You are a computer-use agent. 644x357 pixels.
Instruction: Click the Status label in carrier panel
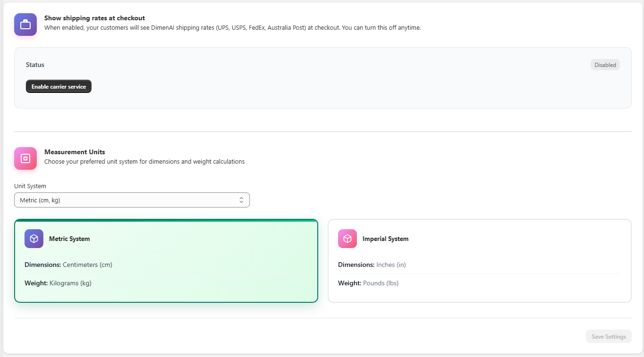(35, 65)
